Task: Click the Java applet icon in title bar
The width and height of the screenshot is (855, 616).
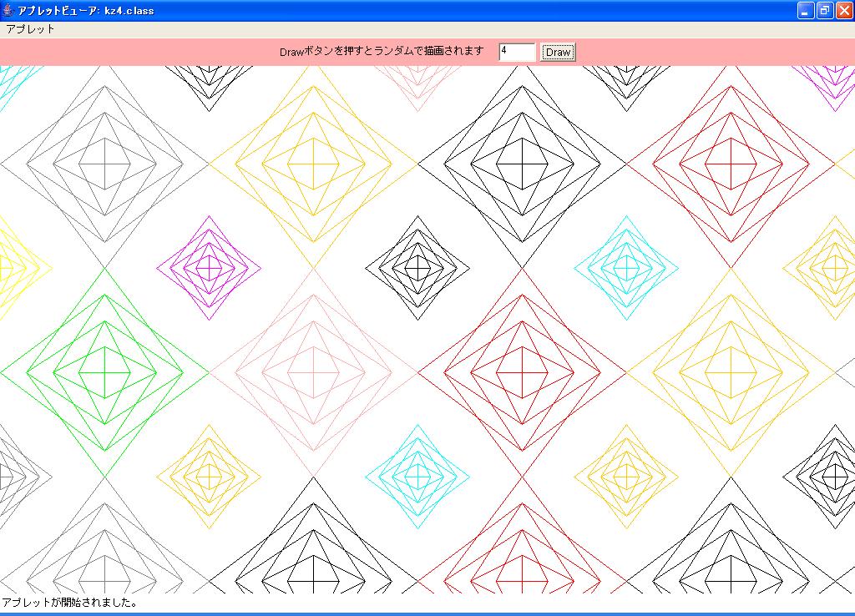Action: tap(8, 10)
